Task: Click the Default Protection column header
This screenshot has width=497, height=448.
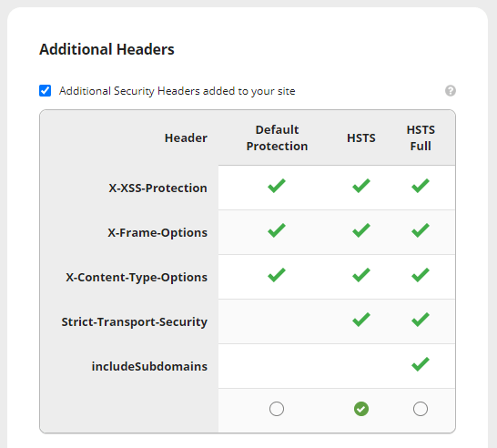Action: (277, 137)
